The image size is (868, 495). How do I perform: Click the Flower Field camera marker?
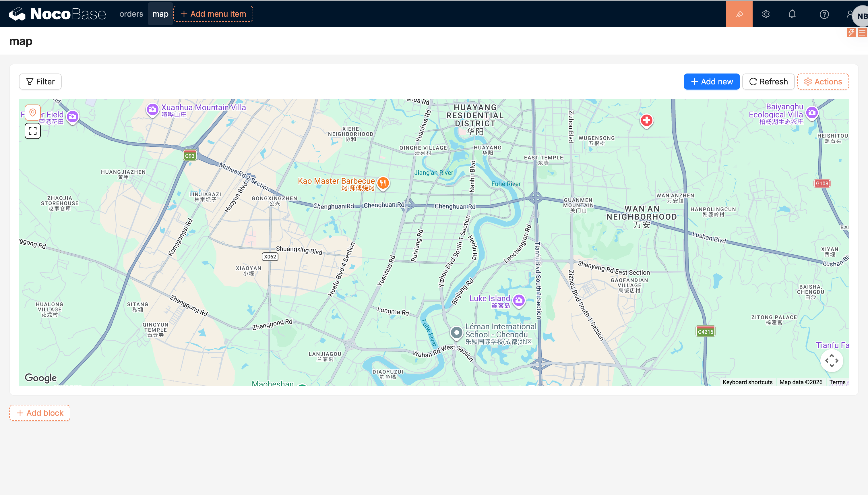(x=72, y=117)
